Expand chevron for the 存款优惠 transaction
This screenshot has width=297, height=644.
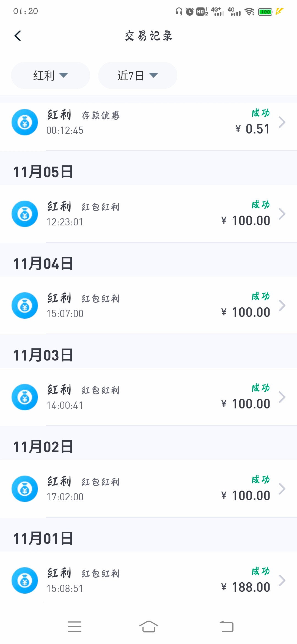282,122
